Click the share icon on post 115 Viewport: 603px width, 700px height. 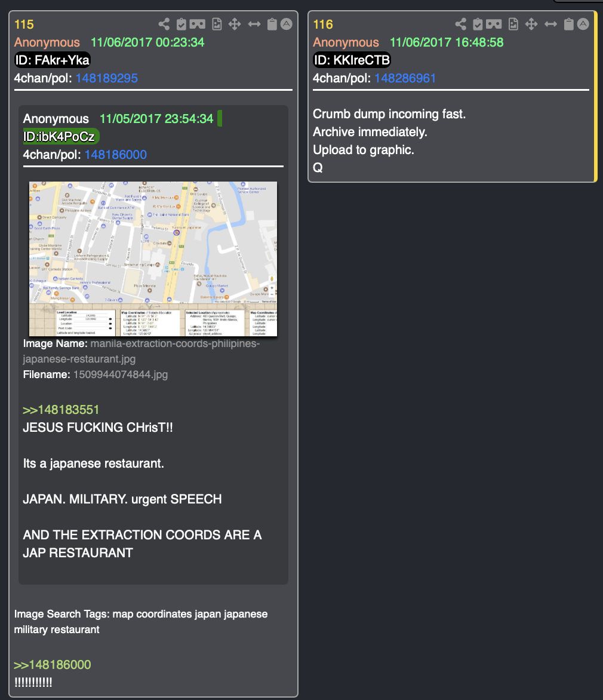tap(164, 24)
